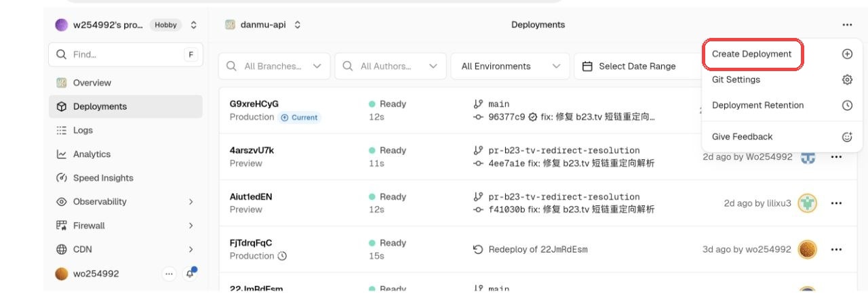Click the Analytics chart icon
The height and width of the screenshot is (296, 868).
point(62,154)
